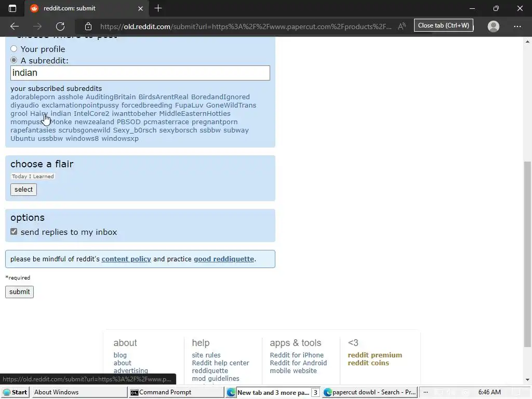The image size is (532, 399).
Task: Switch to New tab Edge taskbar group
Action: click(x=273, y=392)
